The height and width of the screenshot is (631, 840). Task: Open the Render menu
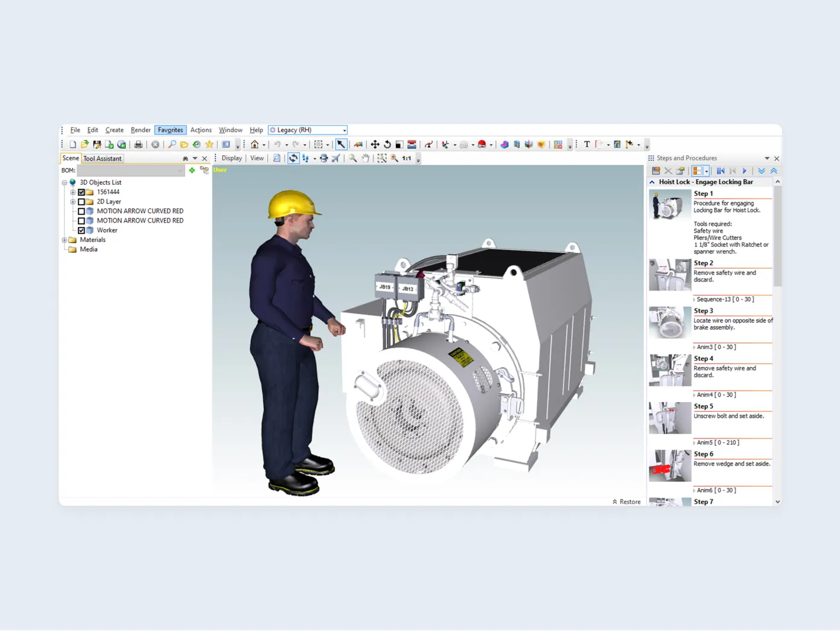click(x=141, y=130)
